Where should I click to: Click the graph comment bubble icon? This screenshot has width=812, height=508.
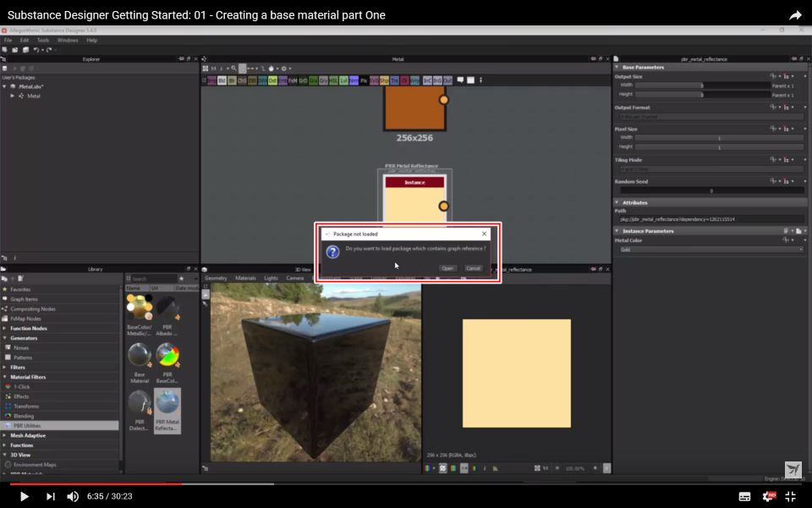pos(460,80)
